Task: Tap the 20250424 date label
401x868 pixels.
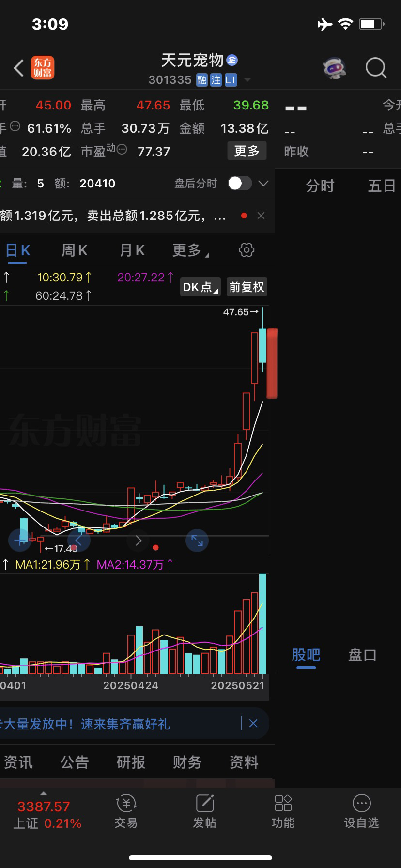Action: pos(131,685)
